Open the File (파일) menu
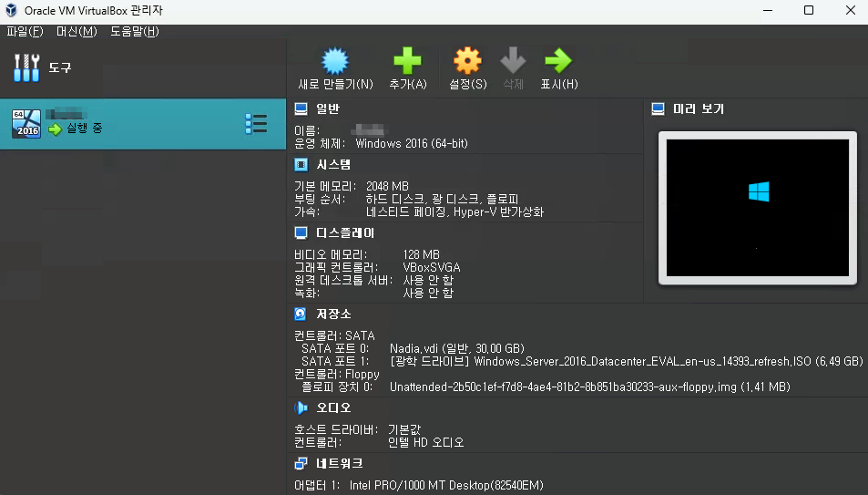 25,32
